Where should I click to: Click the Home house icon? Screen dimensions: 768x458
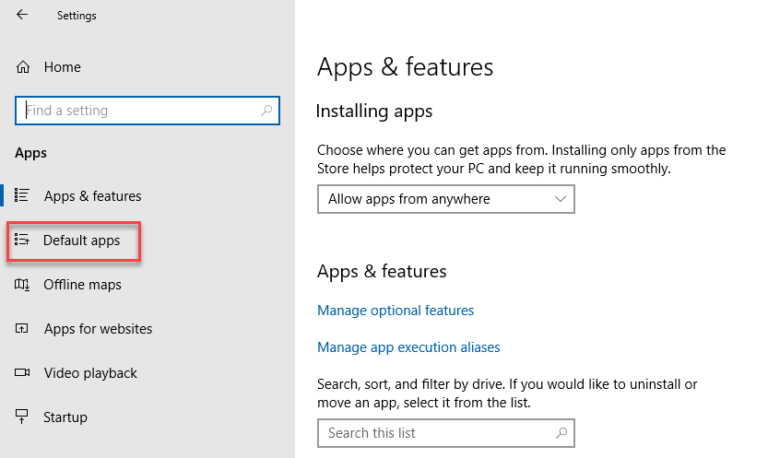click(23, 67)
